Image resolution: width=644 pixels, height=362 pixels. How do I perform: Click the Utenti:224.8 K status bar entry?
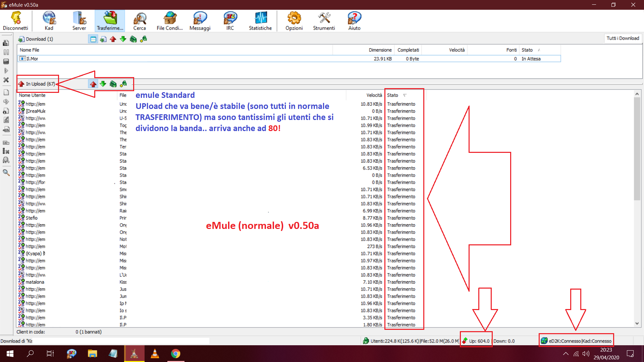click(x=411, y=341)
